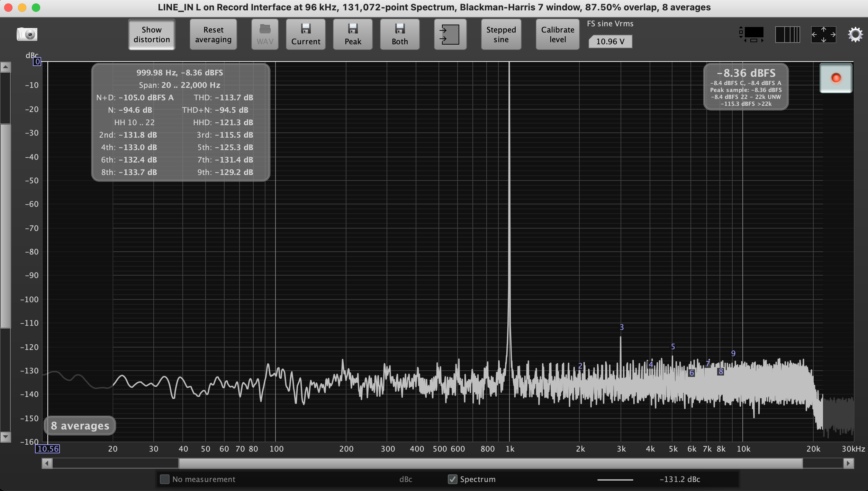Image resolution: width=868 pixels, height=491 pixels.
Task: Capture graph image with the camera icon
Action: coord(27,34)
